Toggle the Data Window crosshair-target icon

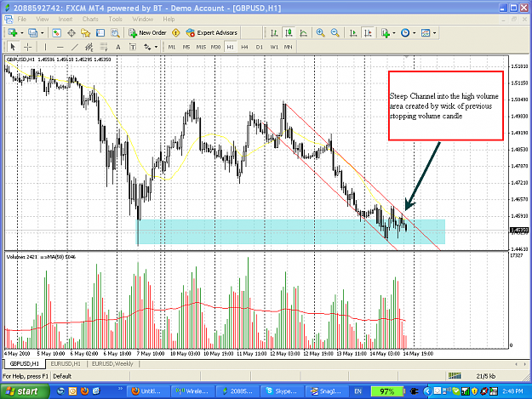pos(72,33)
